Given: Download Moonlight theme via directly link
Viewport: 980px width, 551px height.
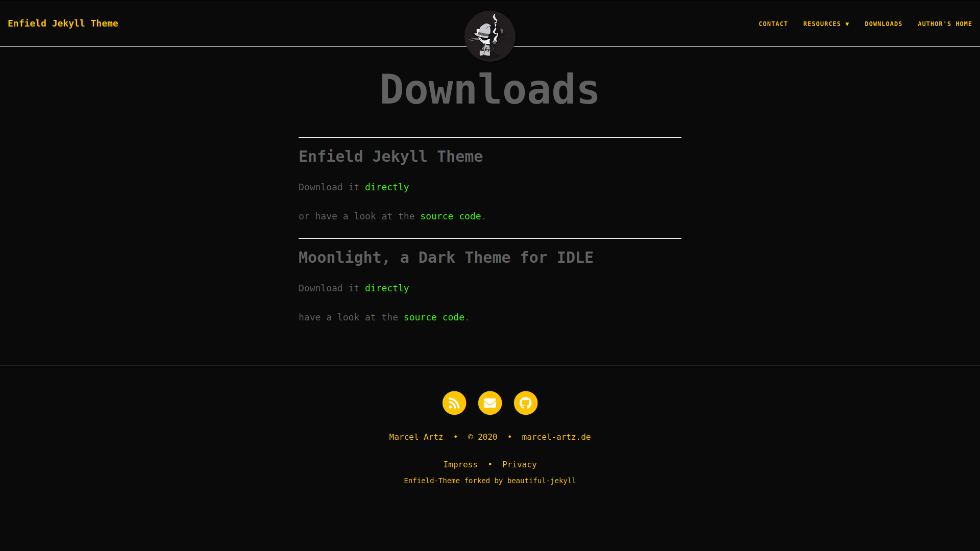Looking at the screenshot, I should click(x=386, y=288).
